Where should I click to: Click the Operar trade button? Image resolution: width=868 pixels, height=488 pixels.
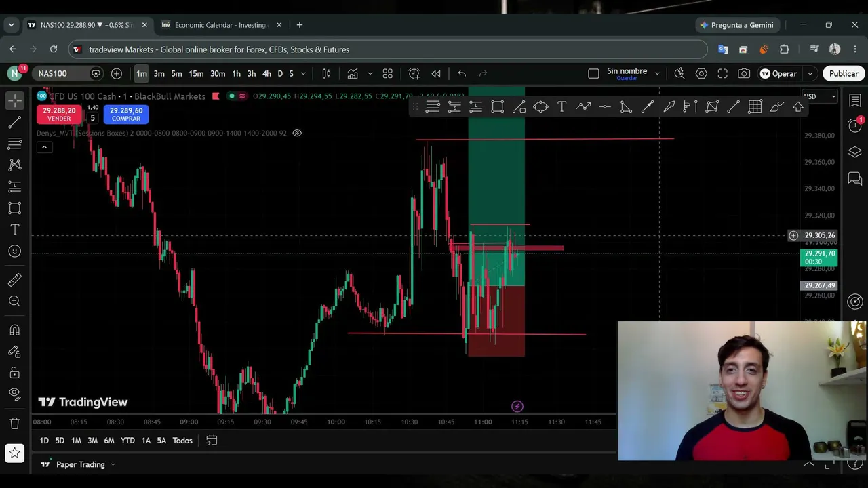(778, 73)
